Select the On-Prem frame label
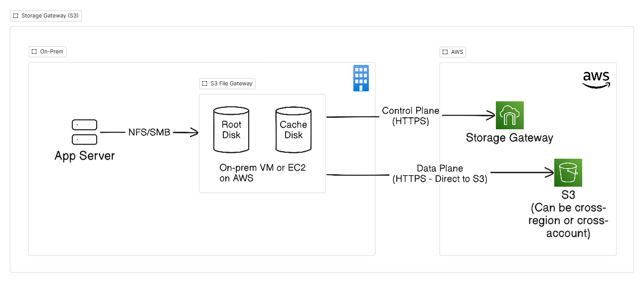 (x=47, y=51)
